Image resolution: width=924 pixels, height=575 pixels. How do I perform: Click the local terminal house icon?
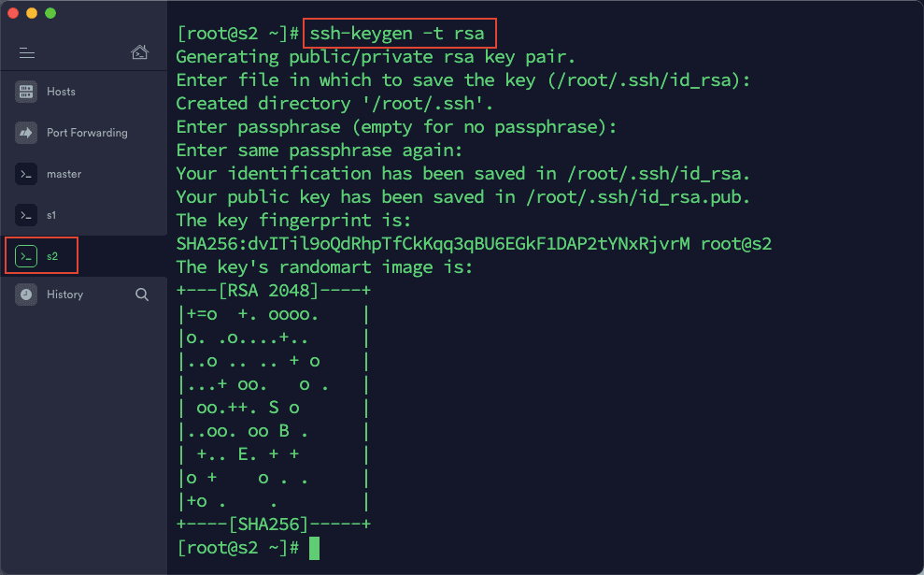coord(139,52)
